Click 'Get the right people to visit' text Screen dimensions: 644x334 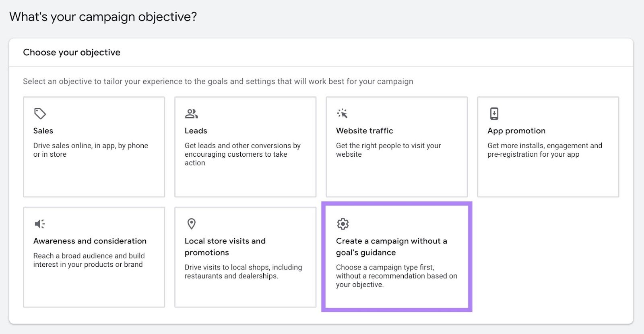(x=388, y=150)
